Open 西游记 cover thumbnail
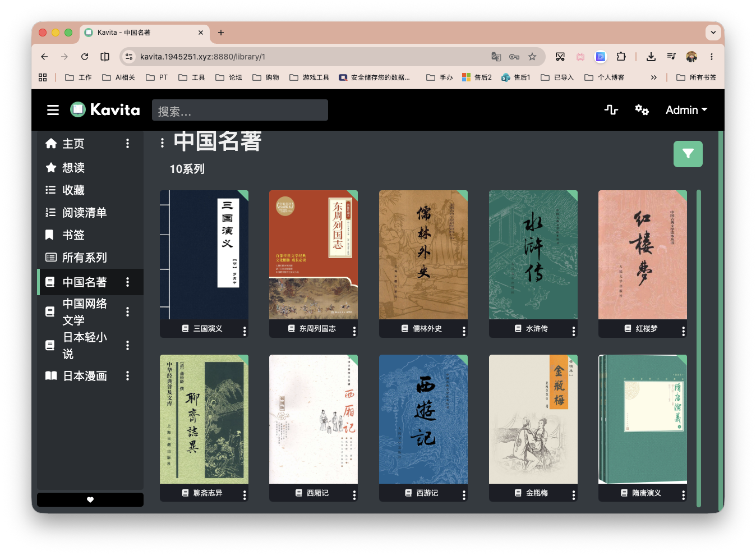Viewport: 756px width, 555px height. pyautogui.click(x=423, y=419)
